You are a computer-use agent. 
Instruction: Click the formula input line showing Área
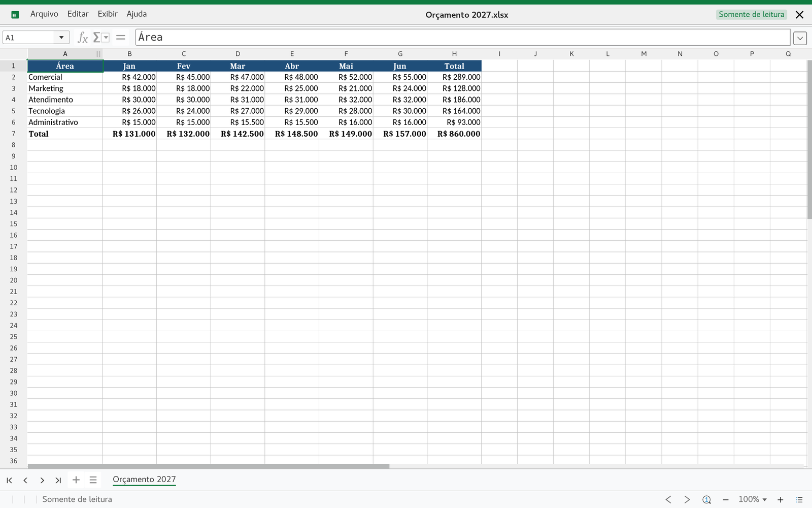point(462,37)
